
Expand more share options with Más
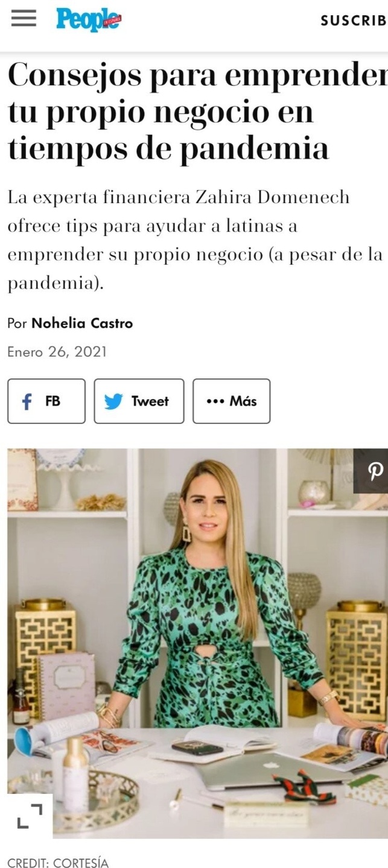[x=243, y=401]
